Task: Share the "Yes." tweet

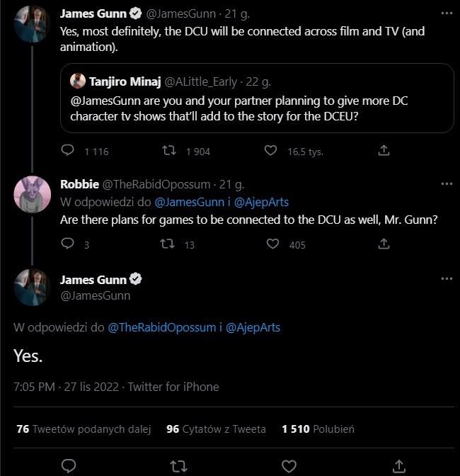Action: click(x=398, y=465)
